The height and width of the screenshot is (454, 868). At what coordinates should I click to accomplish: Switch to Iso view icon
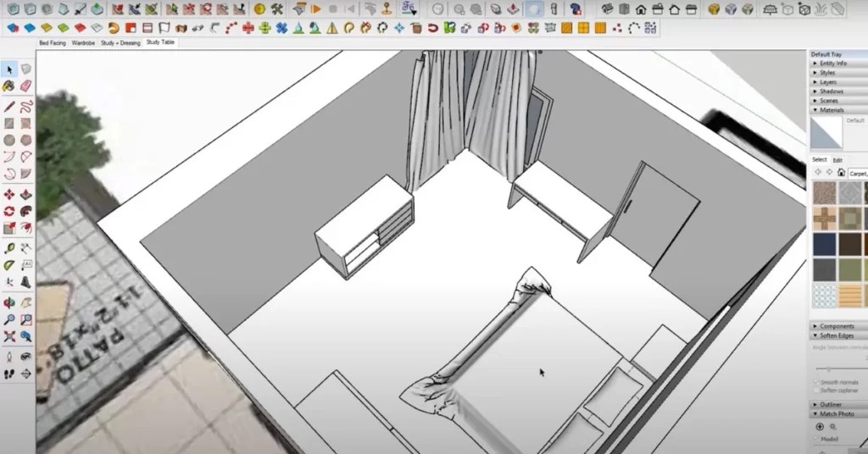pyautogui.click(x=607, y=8)
